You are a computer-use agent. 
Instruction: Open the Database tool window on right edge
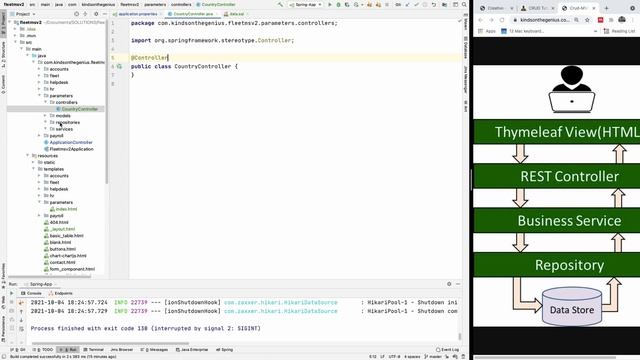pos(465,47)
